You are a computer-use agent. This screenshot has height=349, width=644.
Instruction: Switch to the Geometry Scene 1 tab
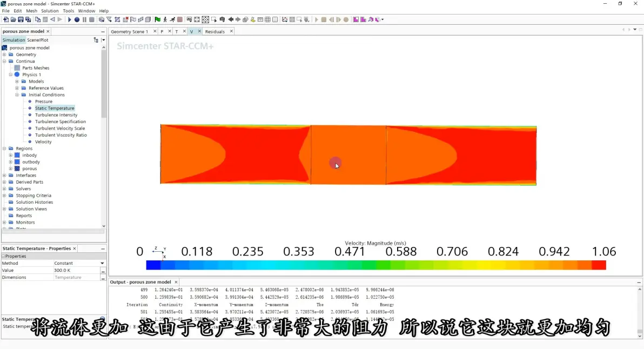(129, 32)
